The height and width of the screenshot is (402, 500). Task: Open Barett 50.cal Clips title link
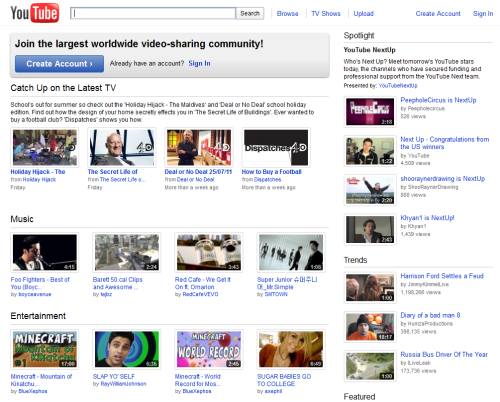click(x=117, y=283)
